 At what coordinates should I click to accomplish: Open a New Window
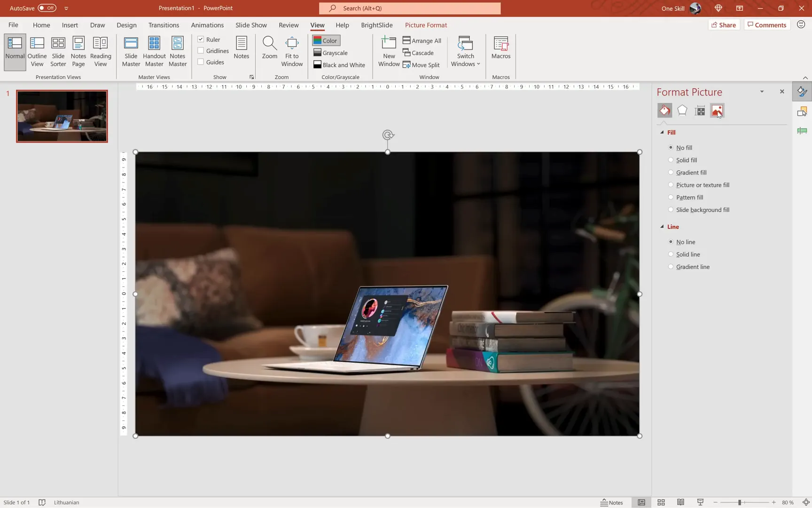pyautogui.click(x=389, y=52)
